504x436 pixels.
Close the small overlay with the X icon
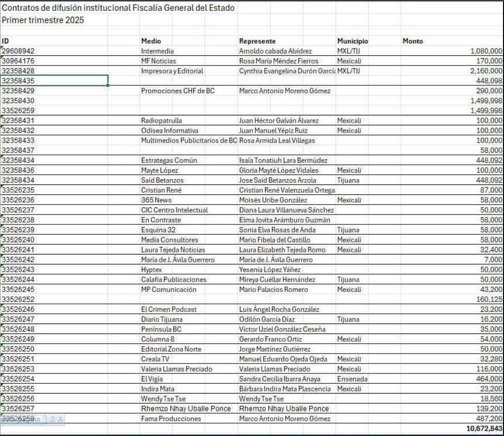click(x=60, y=419)
